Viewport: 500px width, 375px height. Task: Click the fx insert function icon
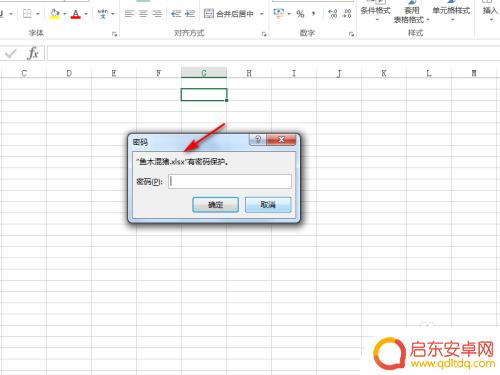pyautogui.click(x=33, y=53)
